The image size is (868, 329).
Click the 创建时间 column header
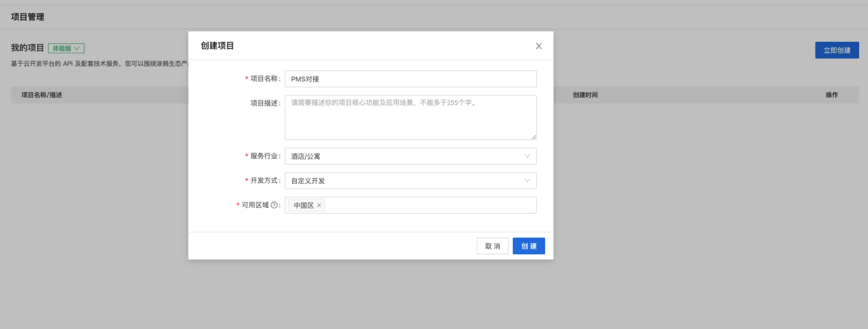[585, 95]
